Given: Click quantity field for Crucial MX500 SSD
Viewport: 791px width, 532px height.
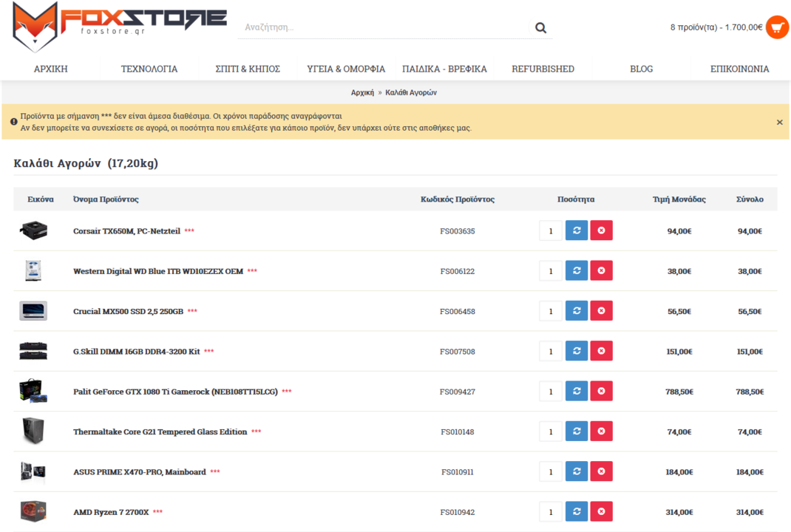Looking at the screenshot, I should 550,311.
